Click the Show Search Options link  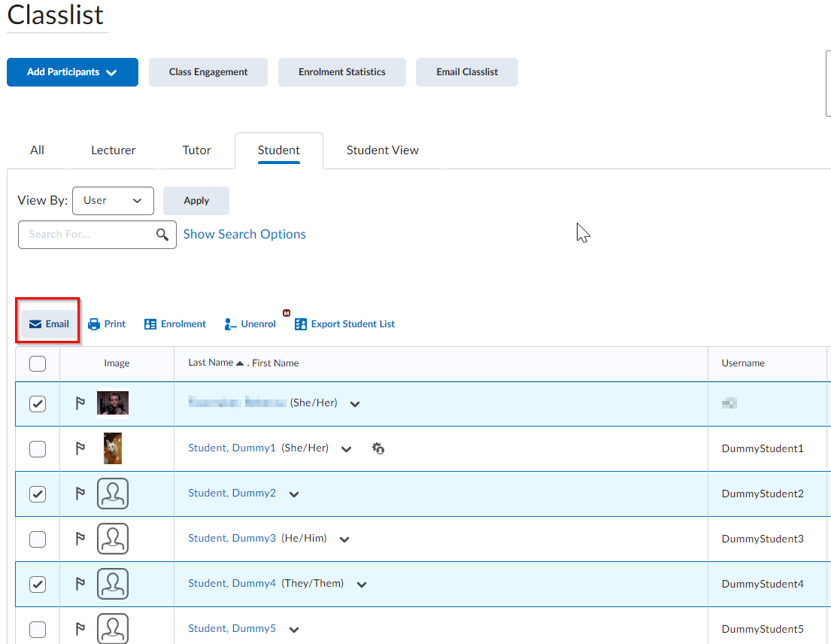tap(244, 234)
